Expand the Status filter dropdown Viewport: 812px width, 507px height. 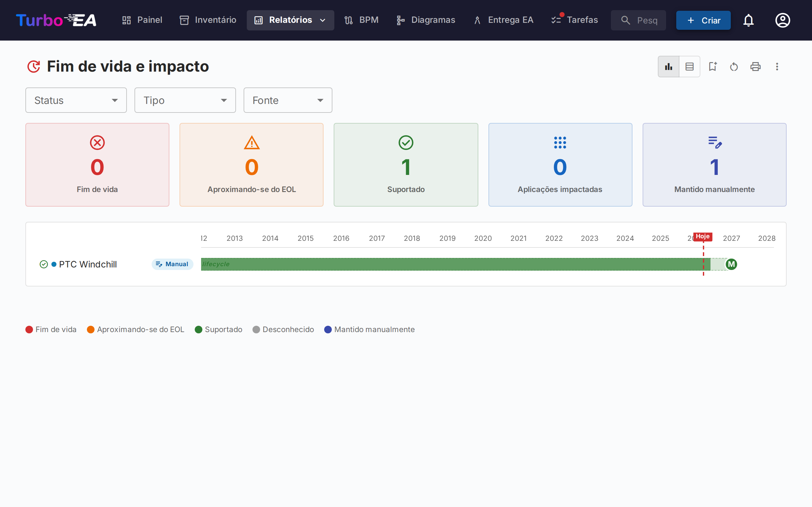[x=76, y=100]
